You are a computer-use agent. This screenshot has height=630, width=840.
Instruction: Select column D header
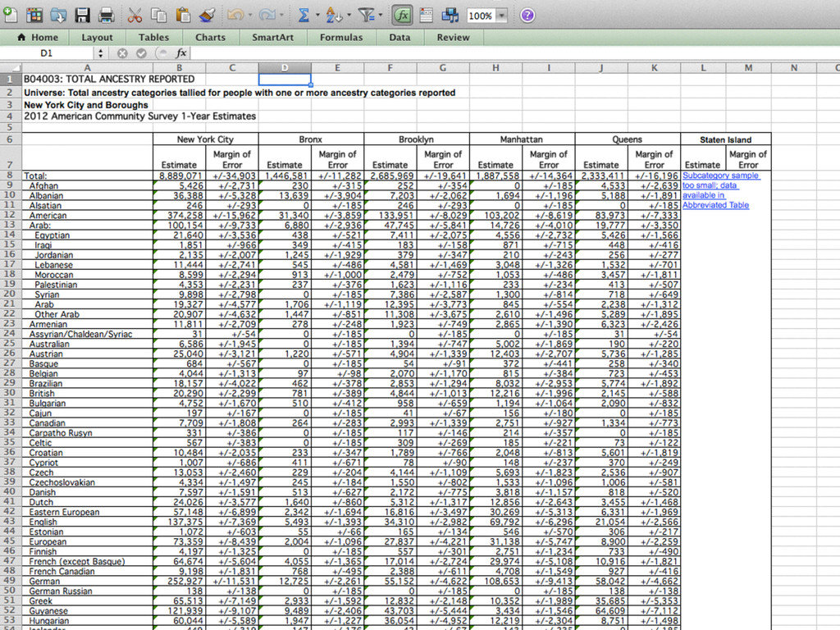click(x=285, y=68)
